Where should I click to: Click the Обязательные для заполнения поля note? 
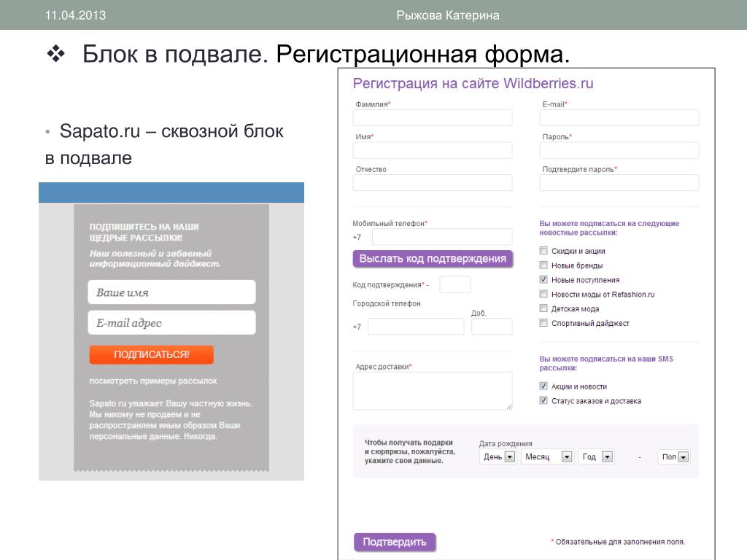coord(618,542)
